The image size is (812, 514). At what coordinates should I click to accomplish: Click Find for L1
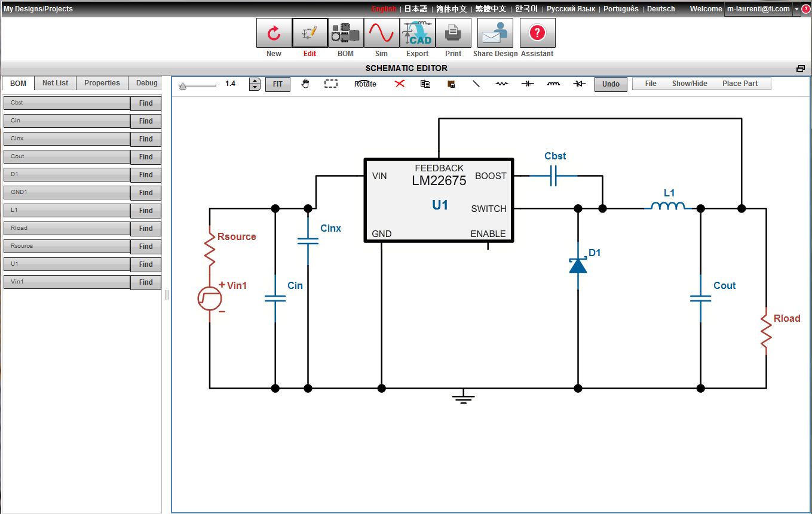(146, 211)
